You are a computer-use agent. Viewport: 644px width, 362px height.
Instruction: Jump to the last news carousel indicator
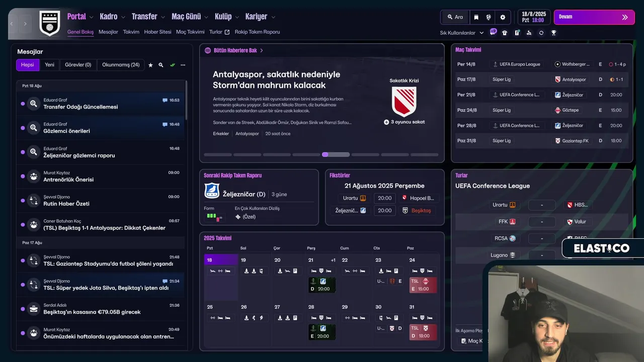point(425,155)
